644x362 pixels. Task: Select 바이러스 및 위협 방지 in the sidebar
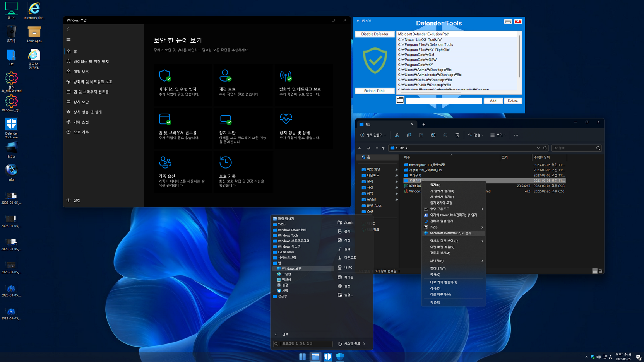104,61
